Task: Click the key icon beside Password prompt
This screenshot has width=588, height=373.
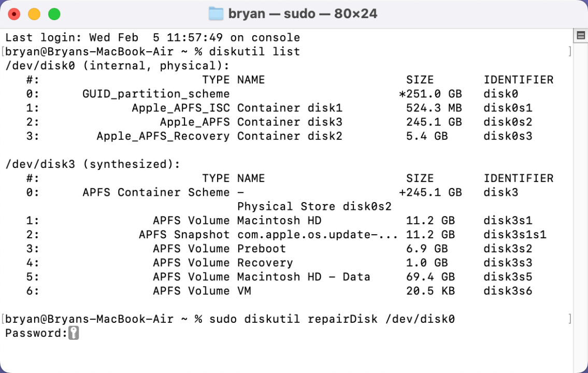Action: (74, 334)
